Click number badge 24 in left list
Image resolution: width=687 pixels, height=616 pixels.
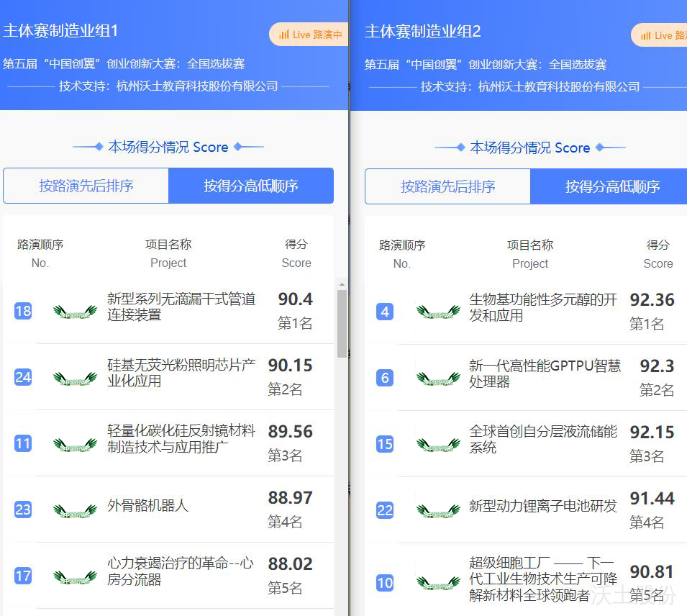[x=23, y=377]
